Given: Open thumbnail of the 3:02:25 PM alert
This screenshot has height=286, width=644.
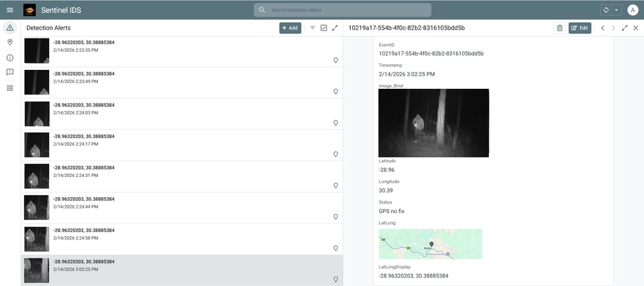Looking at the screenshot, I should pyautogui.click(x=36, y=270).
